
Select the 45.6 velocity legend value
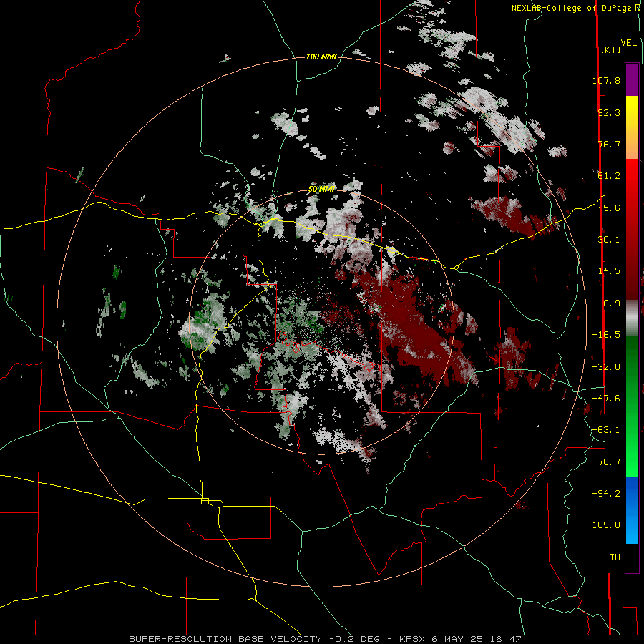(609, 208)
